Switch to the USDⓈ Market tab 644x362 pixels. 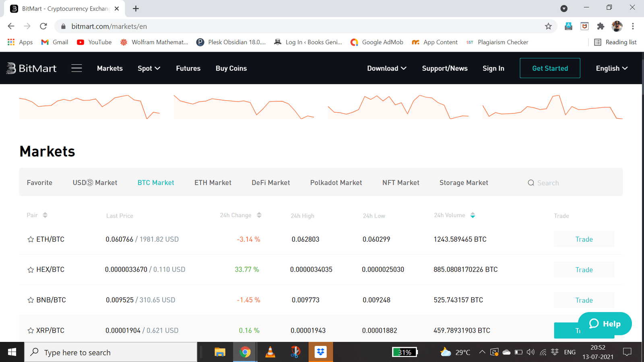[x=95, y=183]
